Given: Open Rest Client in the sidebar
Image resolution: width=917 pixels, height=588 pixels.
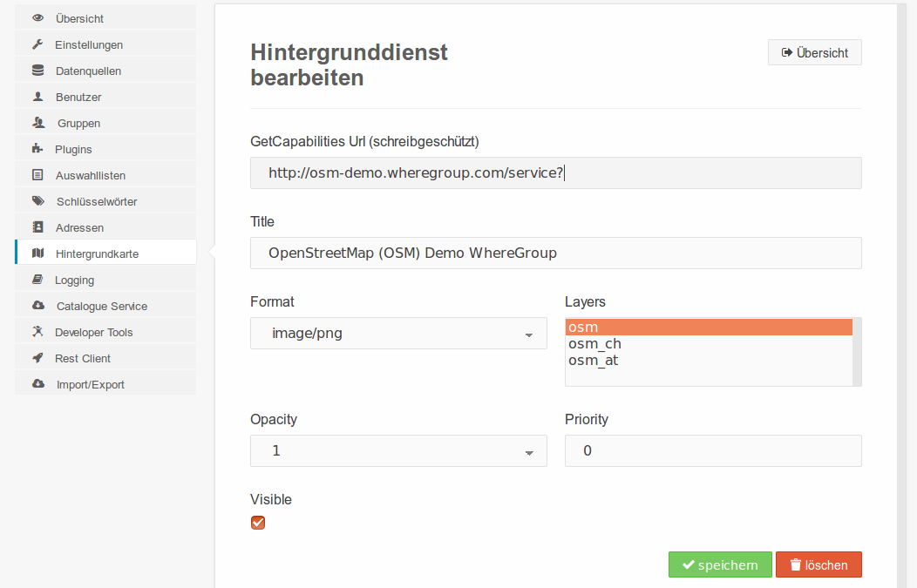Looking at the screenshot, I should pos(105,358).
